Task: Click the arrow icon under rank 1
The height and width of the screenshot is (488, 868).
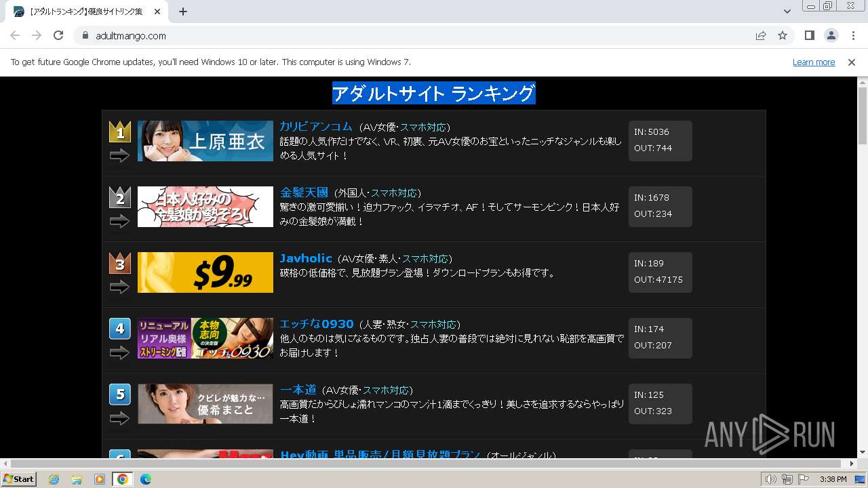Action: click(119, 156)
